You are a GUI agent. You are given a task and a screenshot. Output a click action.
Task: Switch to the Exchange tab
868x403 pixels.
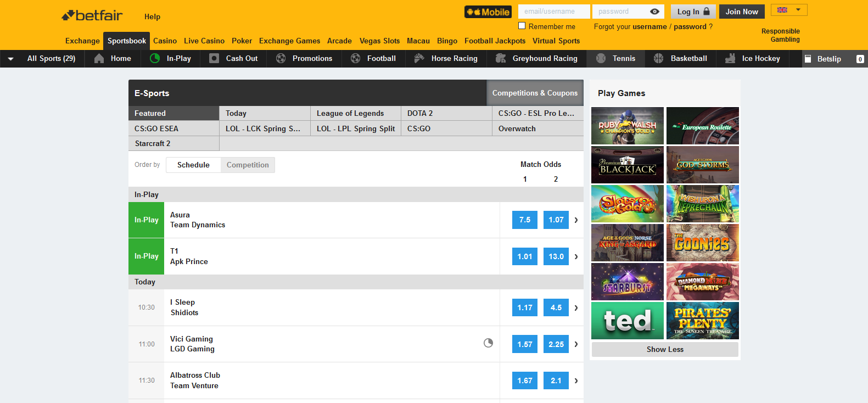pyautogui.click(x=82, y=41)
